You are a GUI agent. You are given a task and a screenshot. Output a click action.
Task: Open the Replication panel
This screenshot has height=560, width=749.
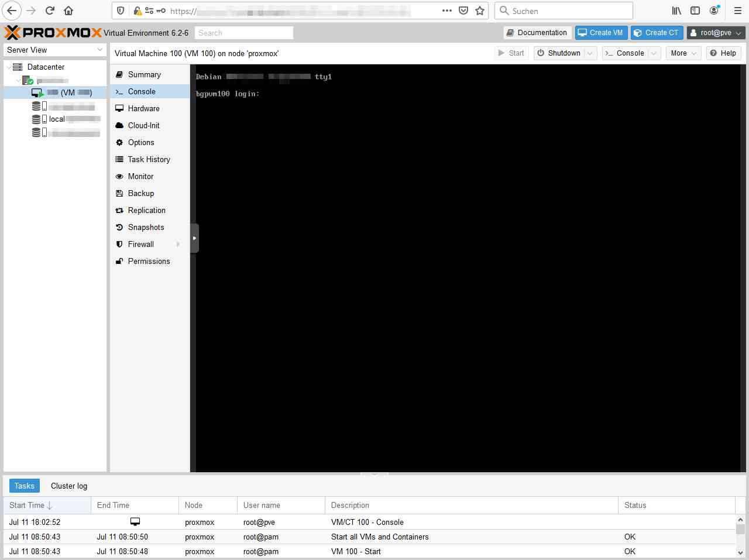tap(150, 210)
